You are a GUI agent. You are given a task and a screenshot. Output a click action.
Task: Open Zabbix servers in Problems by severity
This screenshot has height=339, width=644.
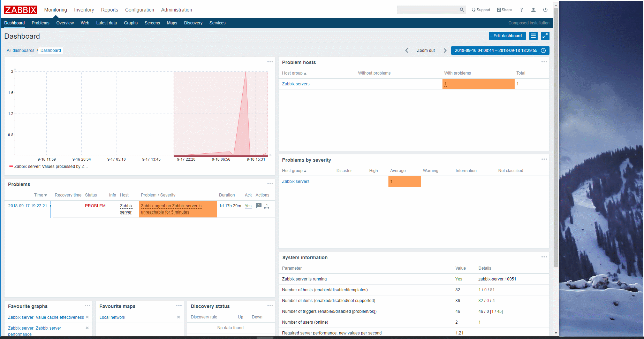tap(296, 182)
